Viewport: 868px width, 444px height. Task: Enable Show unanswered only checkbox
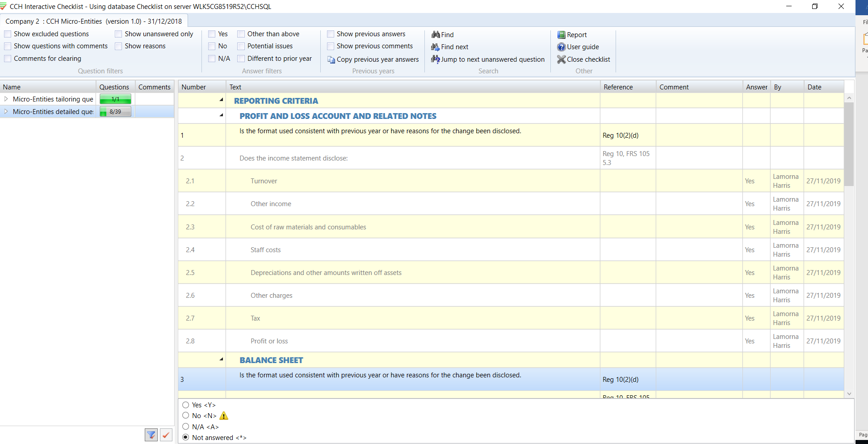(118, 34)
